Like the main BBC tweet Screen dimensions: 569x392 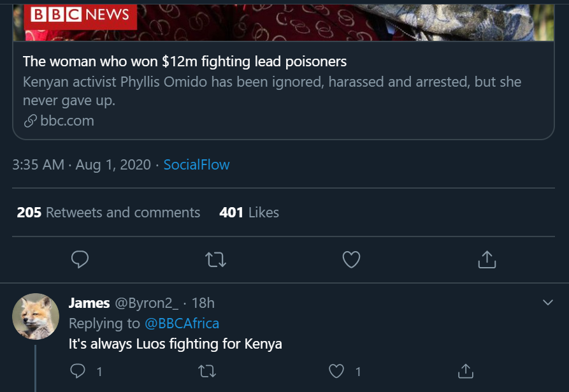pos(352,259)
